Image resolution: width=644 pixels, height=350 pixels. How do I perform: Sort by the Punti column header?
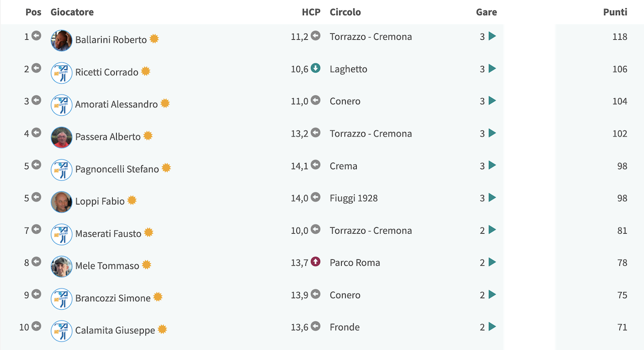point(615,12)
